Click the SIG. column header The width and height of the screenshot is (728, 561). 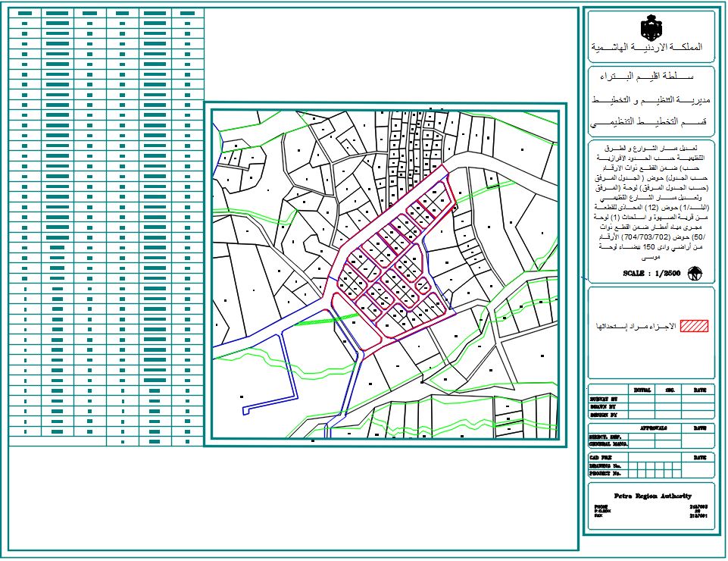(670, 390)
